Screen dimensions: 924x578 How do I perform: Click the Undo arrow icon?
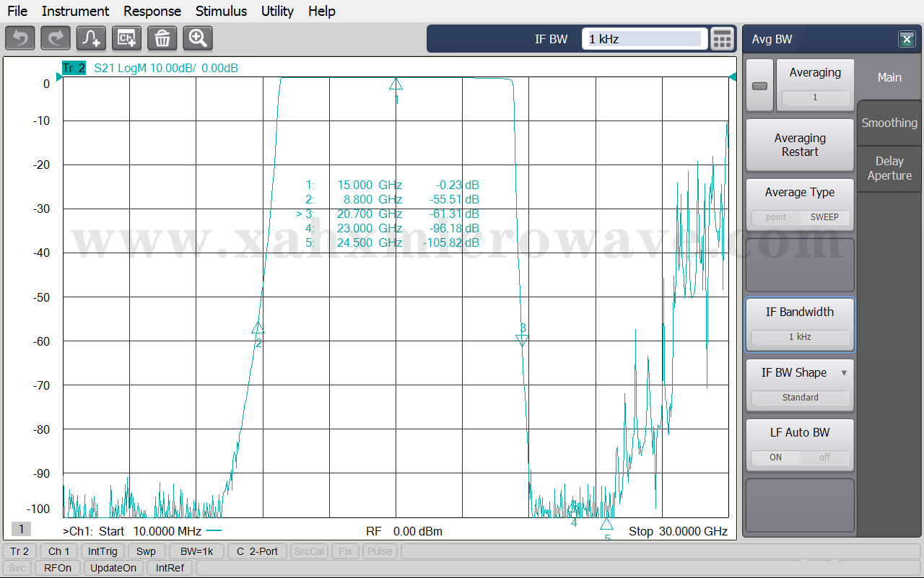[20, 38]
